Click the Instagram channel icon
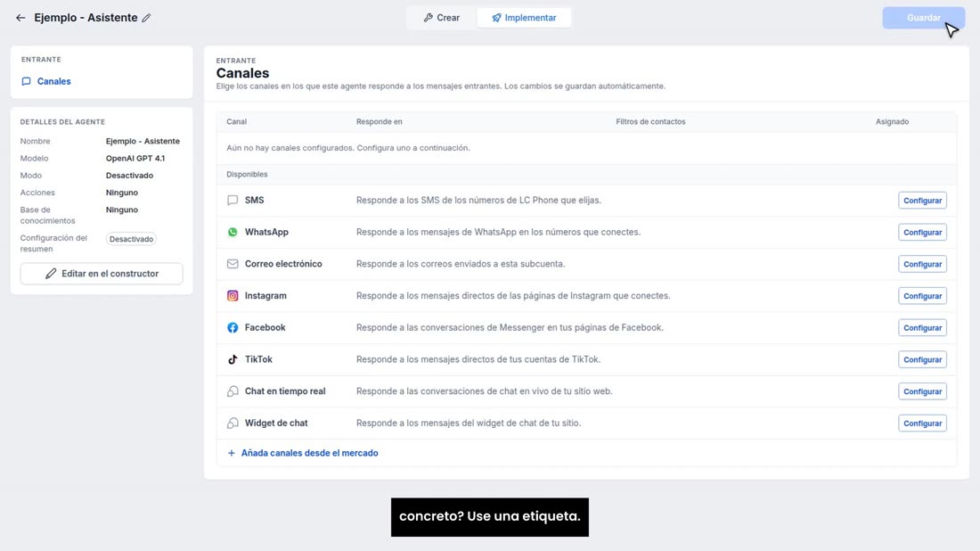This screenshot has width=980, height=551. 233,296
